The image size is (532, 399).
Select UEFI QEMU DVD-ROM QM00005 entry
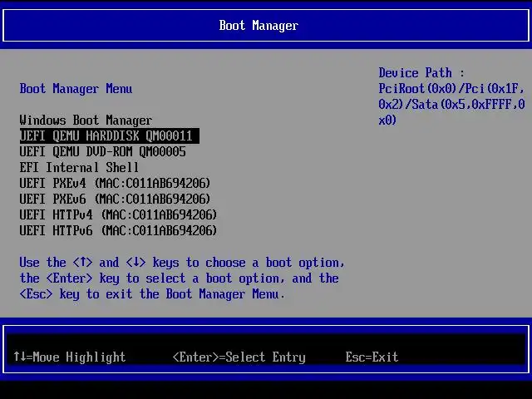[x=103, y=151]
